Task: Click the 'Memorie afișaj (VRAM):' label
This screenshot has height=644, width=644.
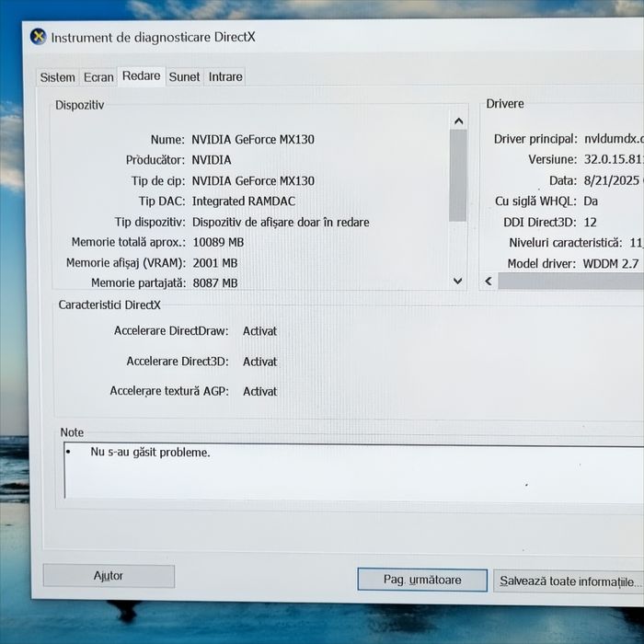Action: 126,263
